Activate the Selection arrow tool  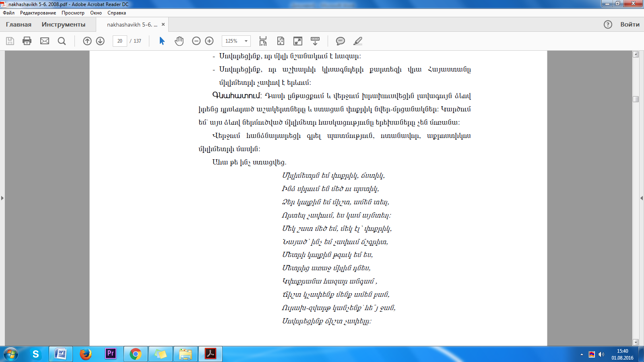tap(162, 41)
